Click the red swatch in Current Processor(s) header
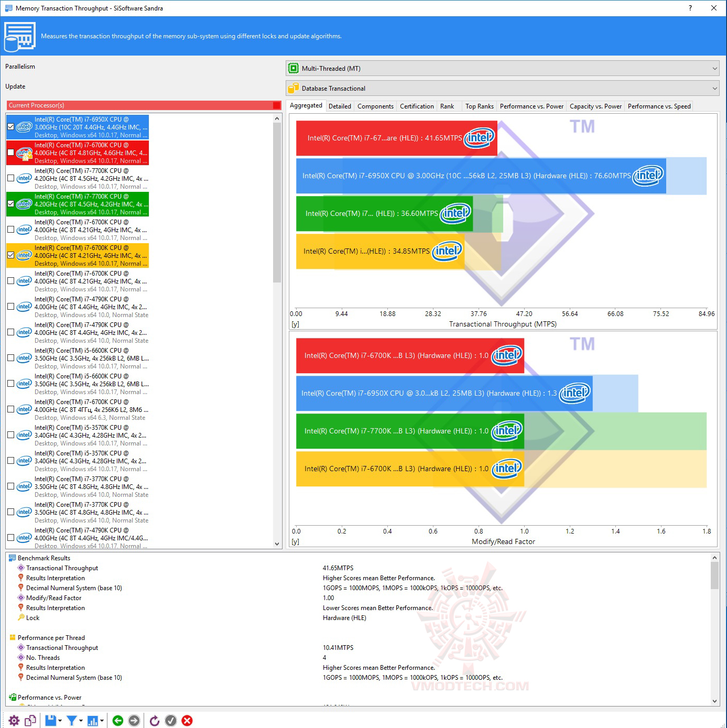727x728 pixels. tap(277, 105)
